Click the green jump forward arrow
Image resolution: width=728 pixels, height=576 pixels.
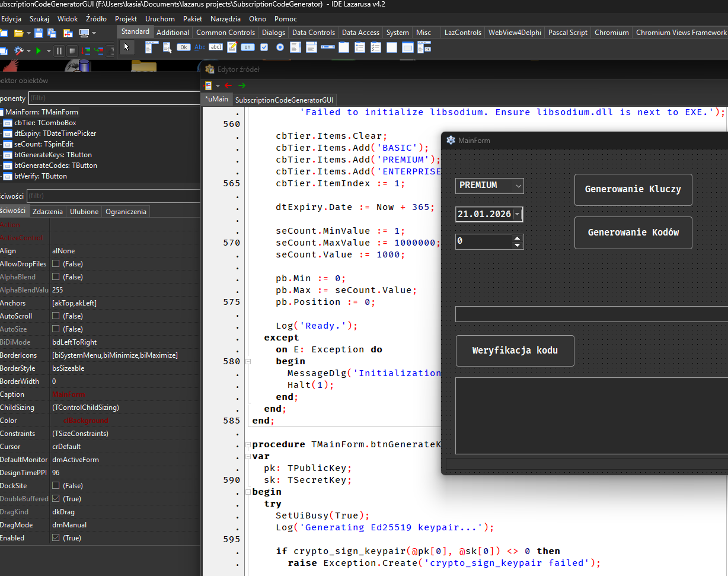[x=242, y=85]
